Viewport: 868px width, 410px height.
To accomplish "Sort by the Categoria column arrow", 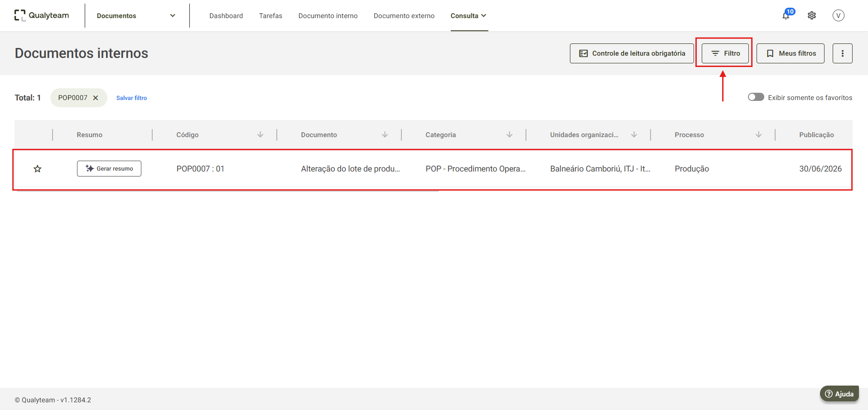I will 510,134.
